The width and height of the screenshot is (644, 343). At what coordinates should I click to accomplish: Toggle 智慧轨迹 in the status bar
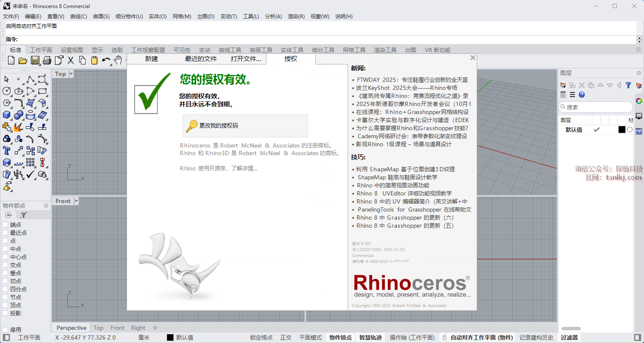click(370, 337)
